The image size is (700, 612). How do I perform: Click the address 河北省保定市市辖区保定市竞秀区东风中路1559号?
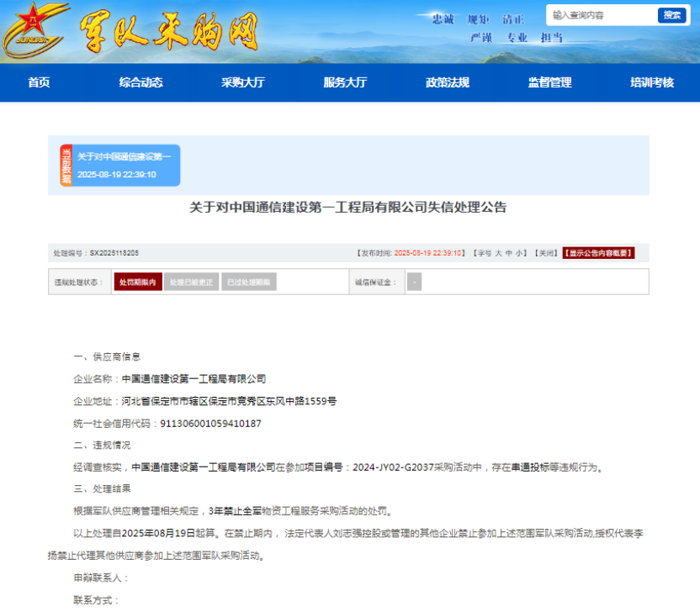[x=229, y=402]
